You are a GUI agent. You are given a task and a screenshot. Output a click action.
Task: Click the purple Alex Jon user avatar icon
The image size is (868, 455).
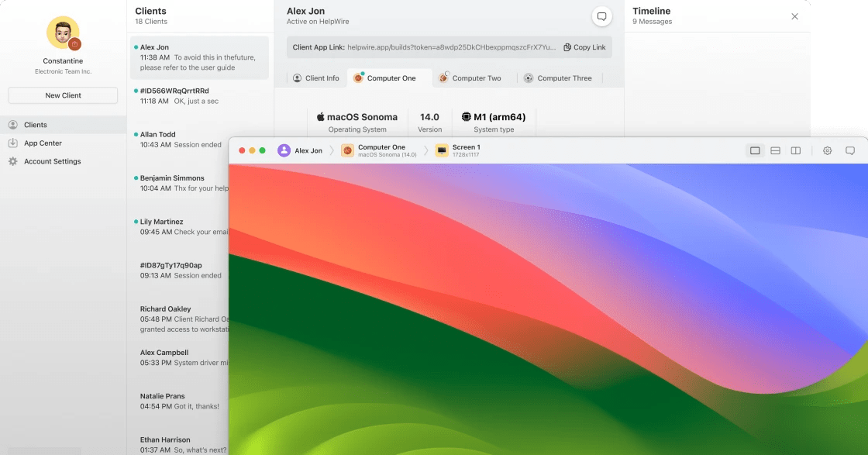click(284, 150)
